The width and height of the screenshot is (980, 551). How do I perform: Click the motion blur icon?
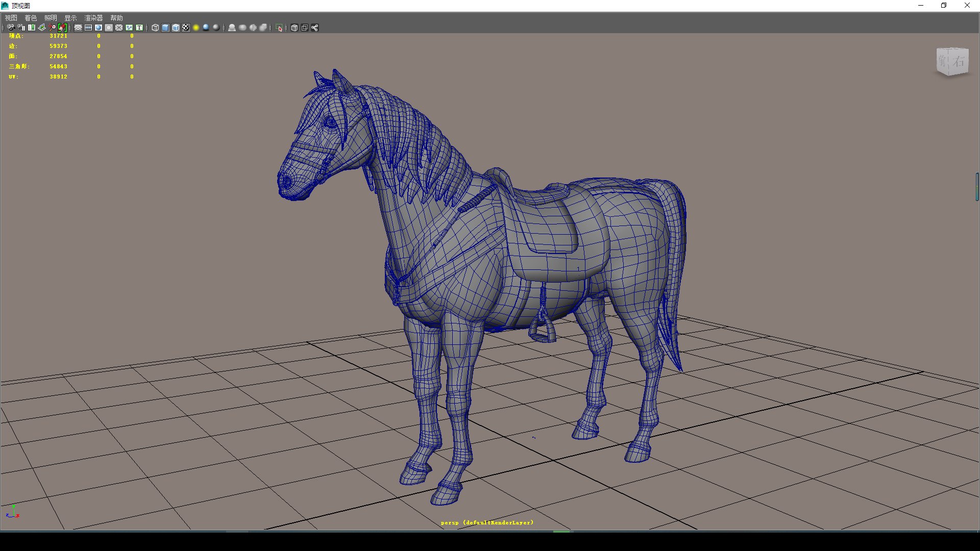click(242, 28)
